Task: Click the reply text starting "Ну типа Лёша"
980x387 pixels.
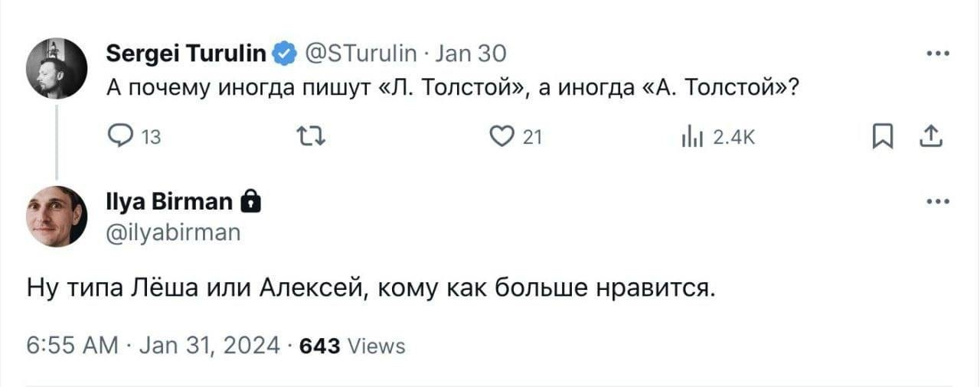Action: tap(371, 289)
